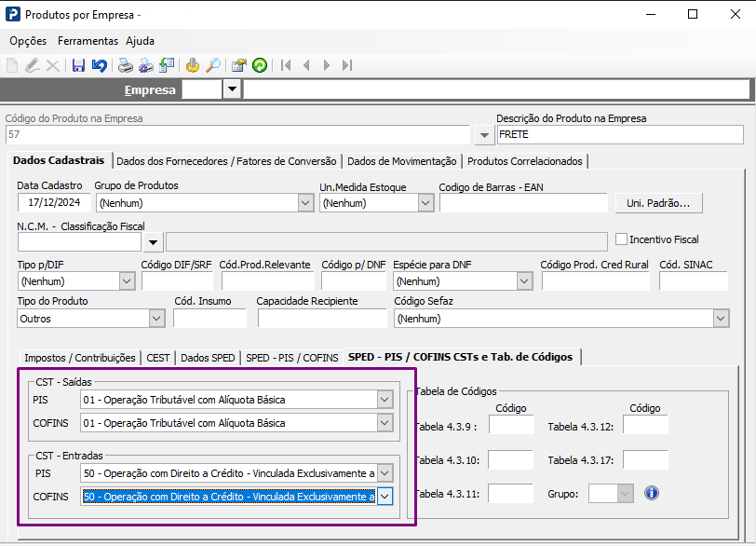Undo changes with the blue arrow icon
This screenshot has width=756, height=546.
pyautogui.click(x=100, y=65)
